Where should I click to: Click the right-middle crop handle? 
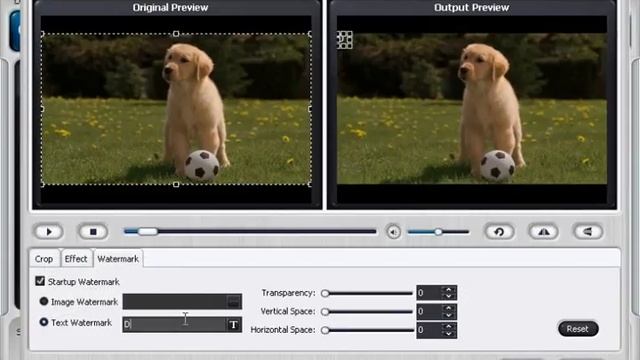[x=310, y=109]
